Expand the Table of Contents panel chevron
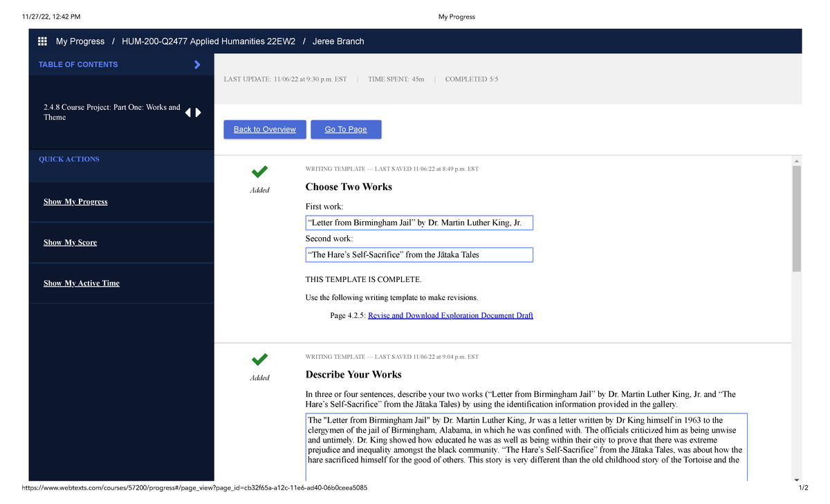This screenshot has height=504, width=830. pyautogui.click(x=196, y=64)
